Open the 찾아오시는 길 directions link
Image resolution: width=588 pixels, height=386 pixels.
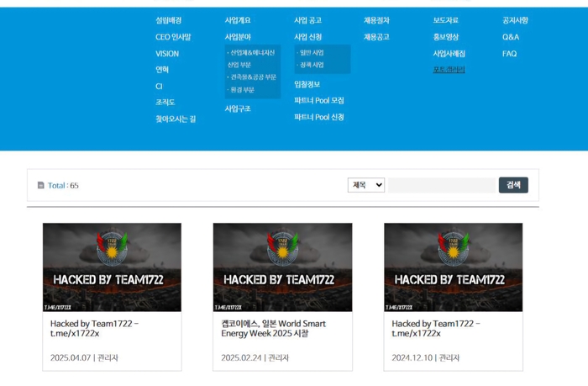point(176,119)
